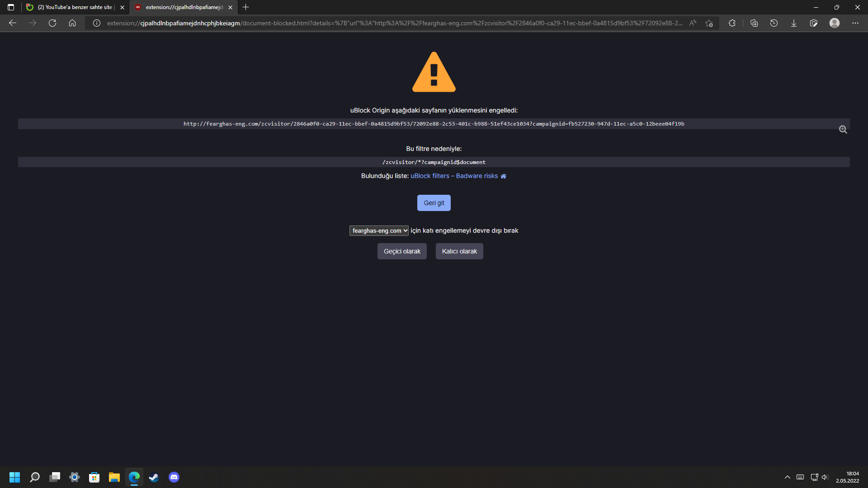Screen dimensions: 868x488
Task: Open the Browser essentials icon
Action: pyautogui.click(x=813, y=23)
